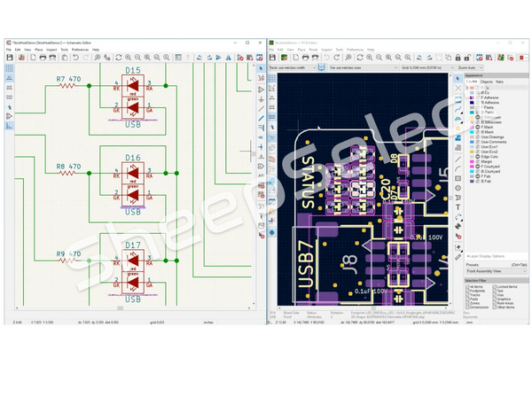Select the arrow selection tool in PCB Editor
532x420 pixels.
pos(458,79)
